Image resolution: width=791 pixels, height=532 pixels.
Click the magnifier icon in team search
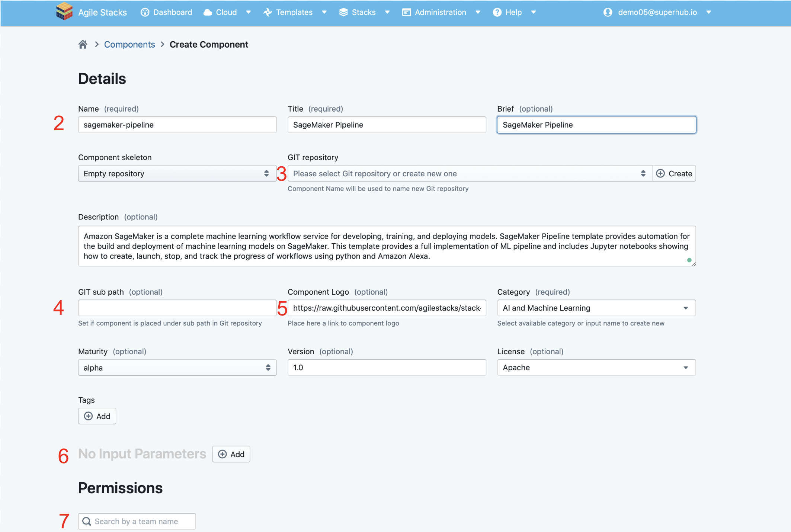point(87,521)
